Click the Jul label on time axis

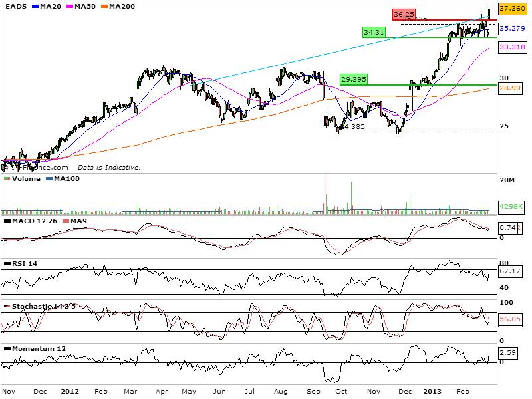(x=250, y=392)
